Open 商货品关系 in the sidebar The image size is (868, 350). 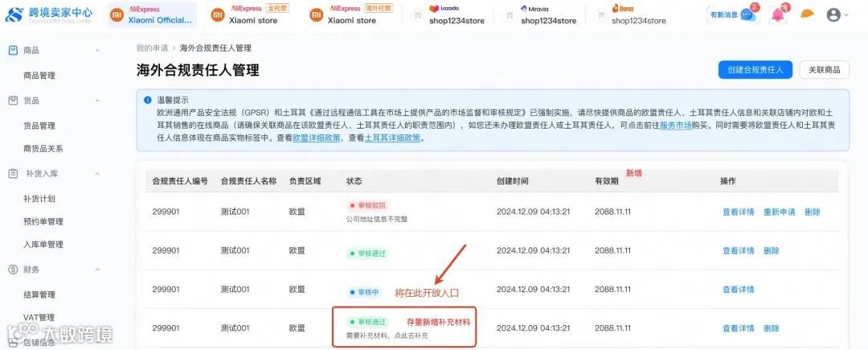43,148
